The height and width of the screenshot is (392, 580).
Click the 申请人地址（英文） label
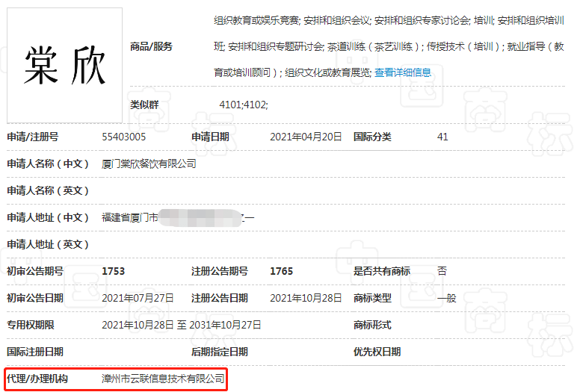[48, 245]
